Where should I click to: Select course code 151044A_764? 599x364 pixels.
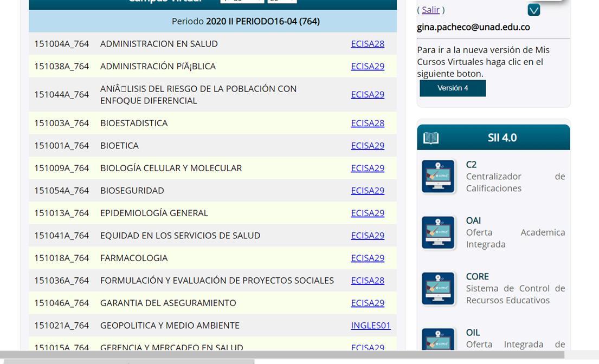(61, 95)
